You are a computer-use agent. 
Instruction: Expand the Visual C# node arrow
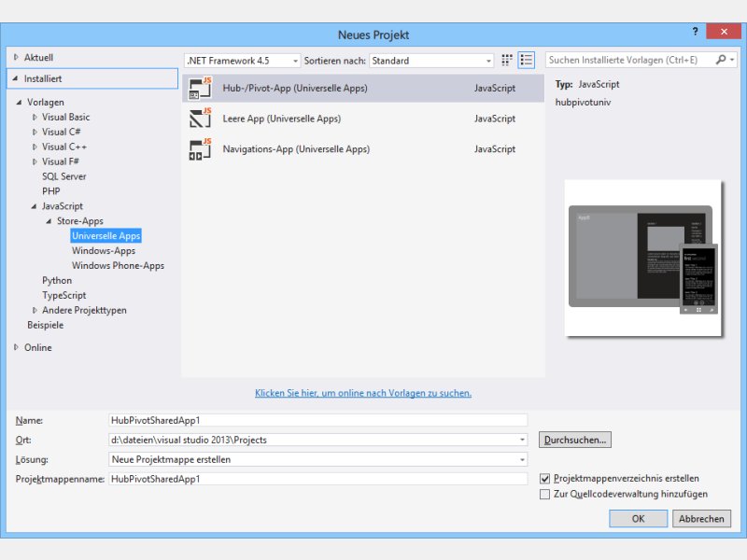[35, 132]
